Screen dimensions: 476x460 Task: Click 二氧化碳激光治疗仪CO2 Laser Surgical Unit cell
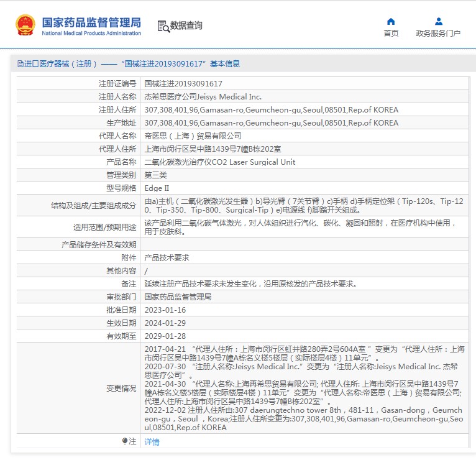[220, 162]
